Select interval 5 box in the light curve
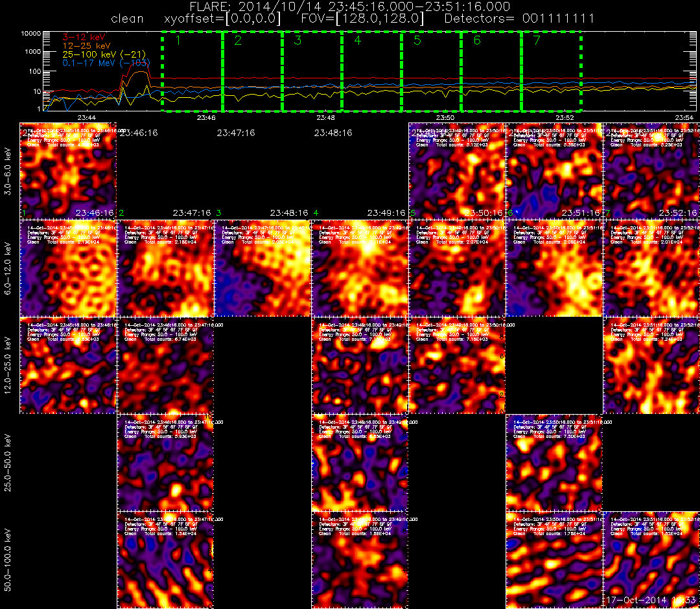 [x=432, y=71]
